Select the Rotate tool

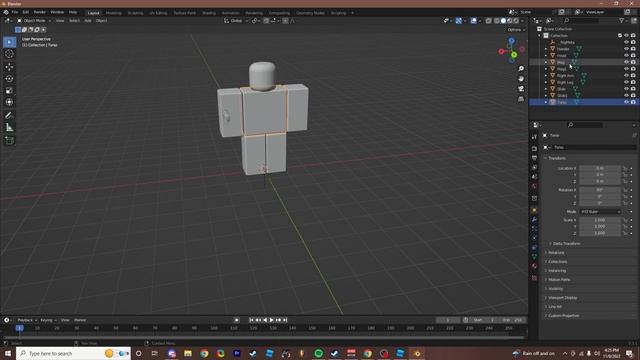pos(9,79)
